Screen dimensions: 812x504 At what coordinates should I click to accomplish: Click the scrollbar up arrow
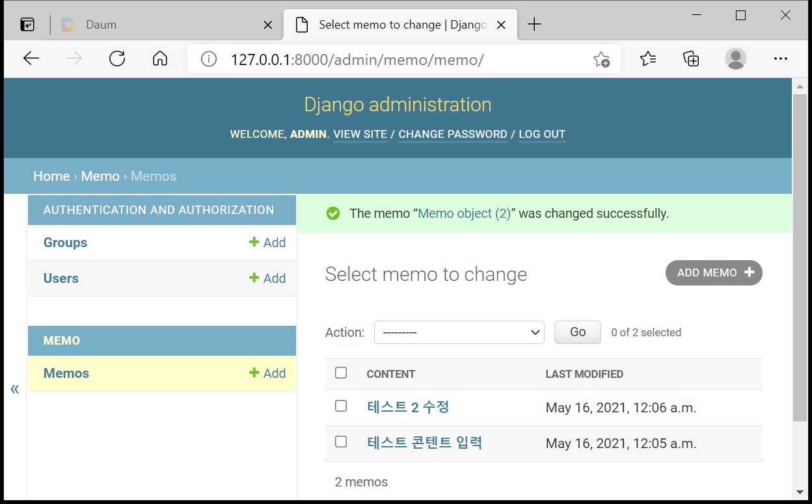[800, 86]
